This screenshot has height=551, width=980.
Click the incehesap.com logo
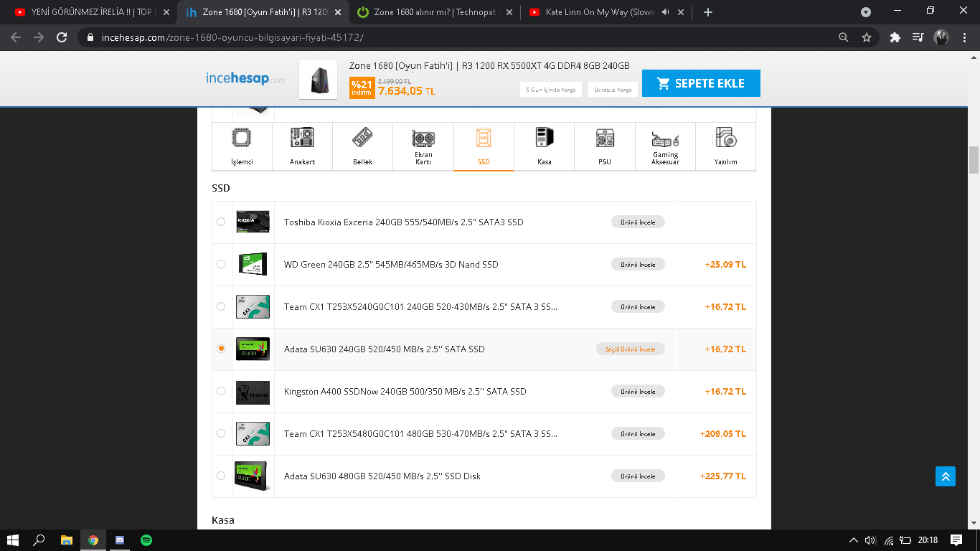coord(245,78)
